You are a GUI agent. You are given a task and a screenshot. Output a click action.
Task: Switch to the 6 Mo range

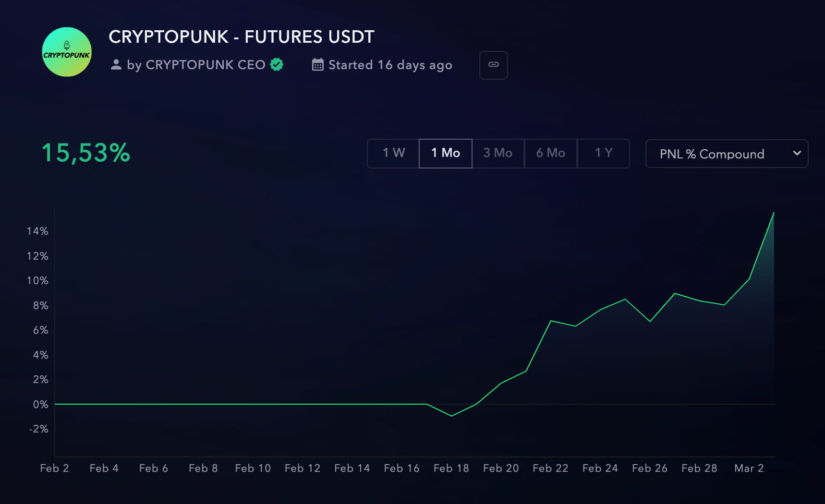click(551, 153)
